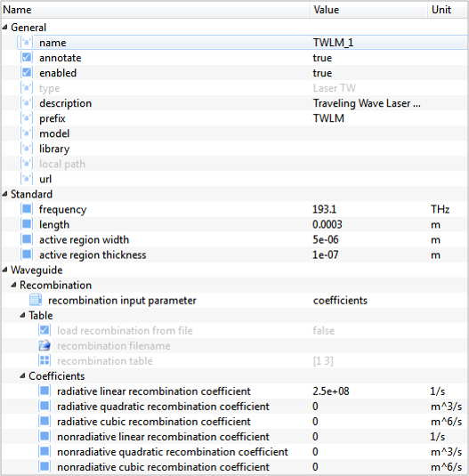Select the active region width value 5e-06
Viewport: 469px width, 476px height.
tap(326, 239)
